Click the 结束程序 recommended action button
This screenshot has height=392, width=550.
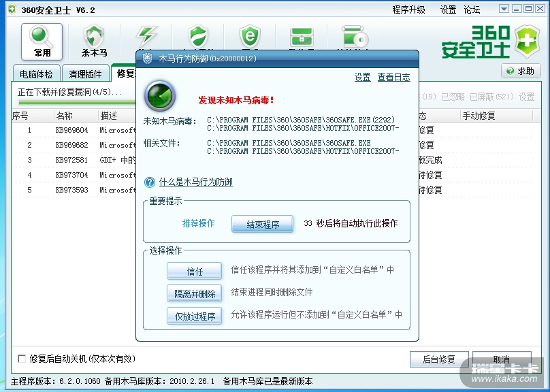(x=262, y=224)
